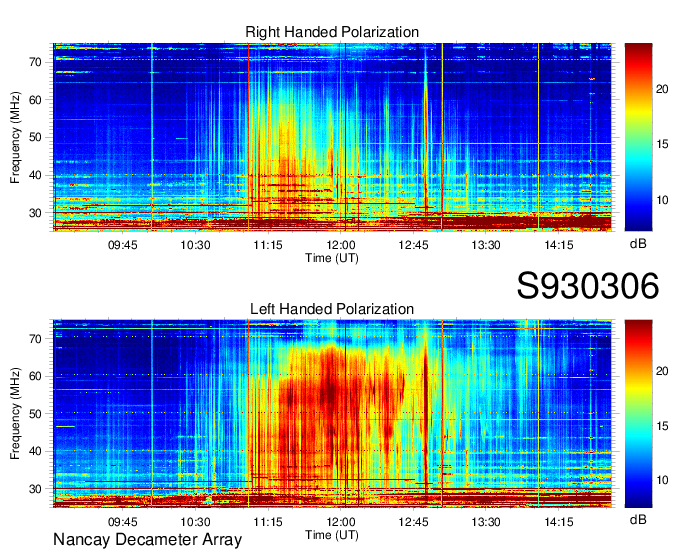The width and height of the screenshot is (680, 552).
Task: Click the Left Handed plot's color scale bar
Action: [638, 414]
